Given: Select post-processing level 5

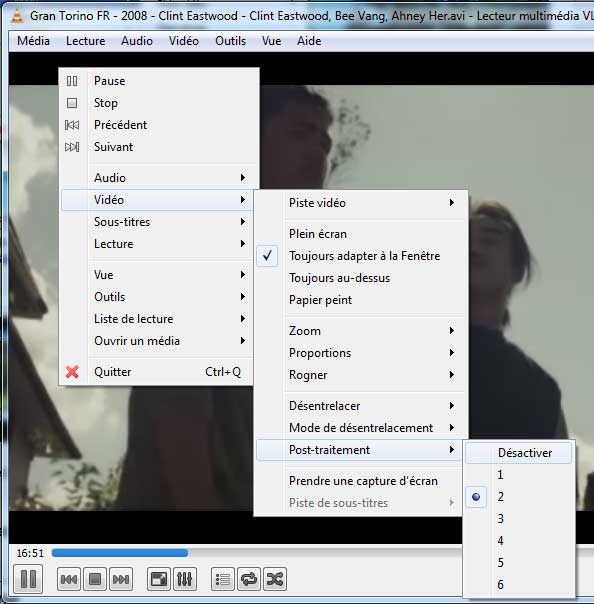Looking at the screenshot, I should (518, 563).
